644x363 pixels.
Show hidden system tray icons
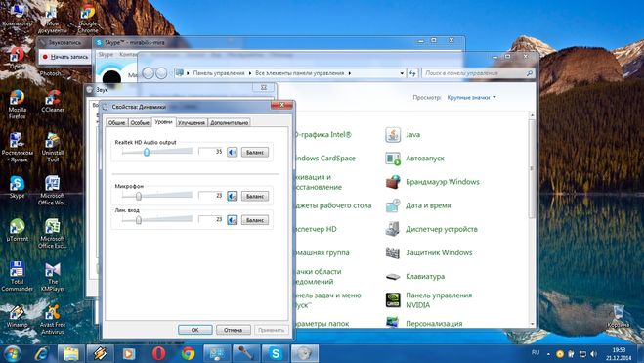click(x=548, y=353)
